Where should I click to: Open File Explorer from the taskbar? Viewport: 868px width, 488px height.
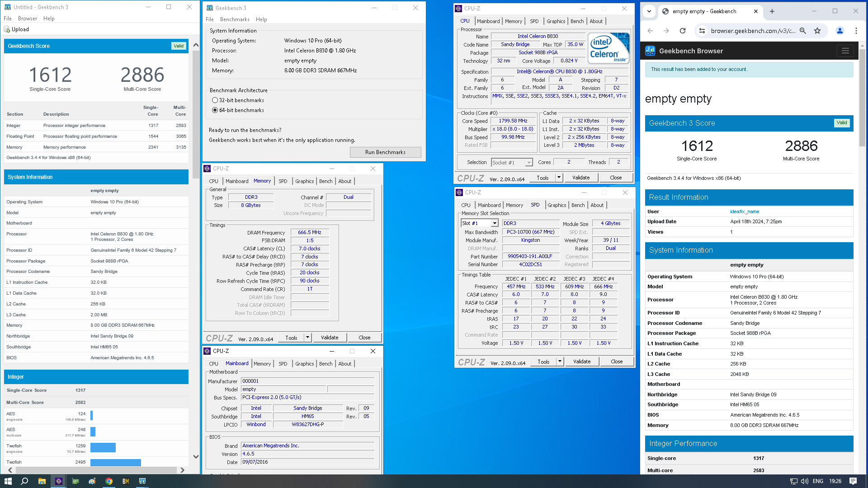pos(42,481)
